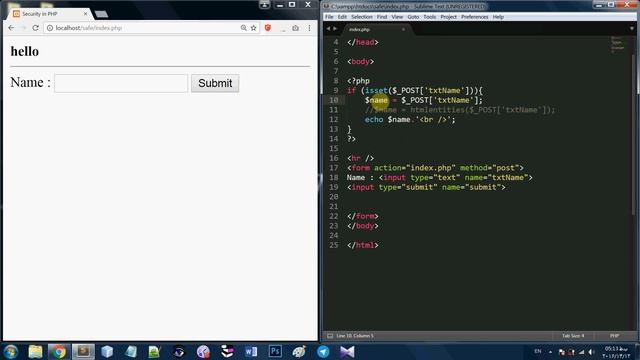Click the Submit button on the page
Screen dimensions: 640x360
[215, 83]
